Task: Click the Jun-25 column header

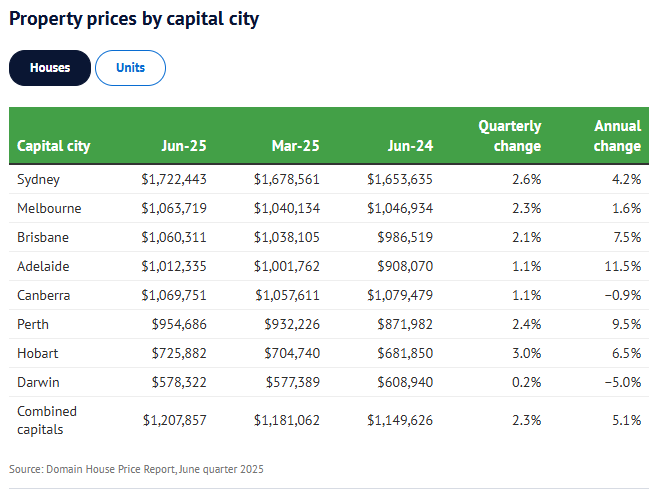Action: 184,146
